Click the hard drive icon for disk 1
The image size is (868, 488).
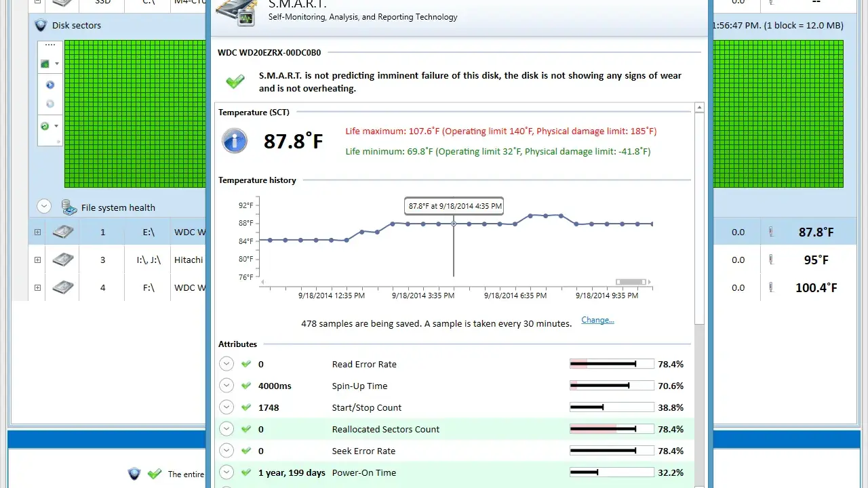[x=63, y=232]
